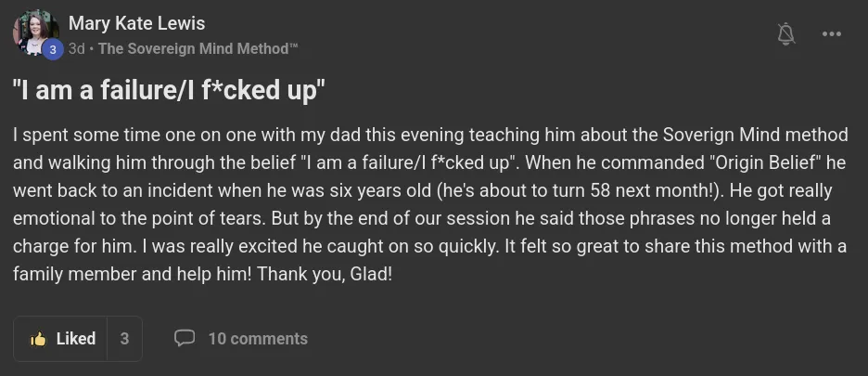Toggle the post notification bell

pos(785,34)
